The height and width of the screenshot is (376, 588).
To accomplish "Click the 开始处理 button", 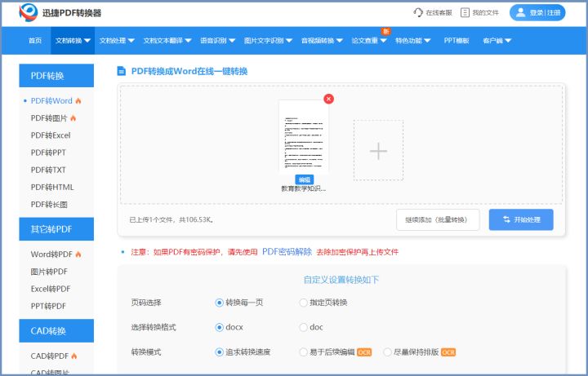I will click(x=521, y=219).
